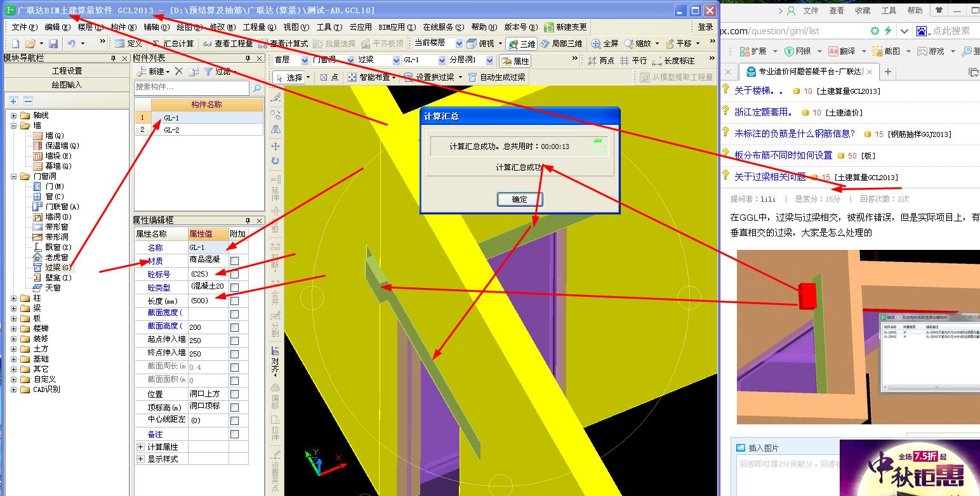Click 全屏 full screen button
This screenshot has height=496, width=980.
605,43
